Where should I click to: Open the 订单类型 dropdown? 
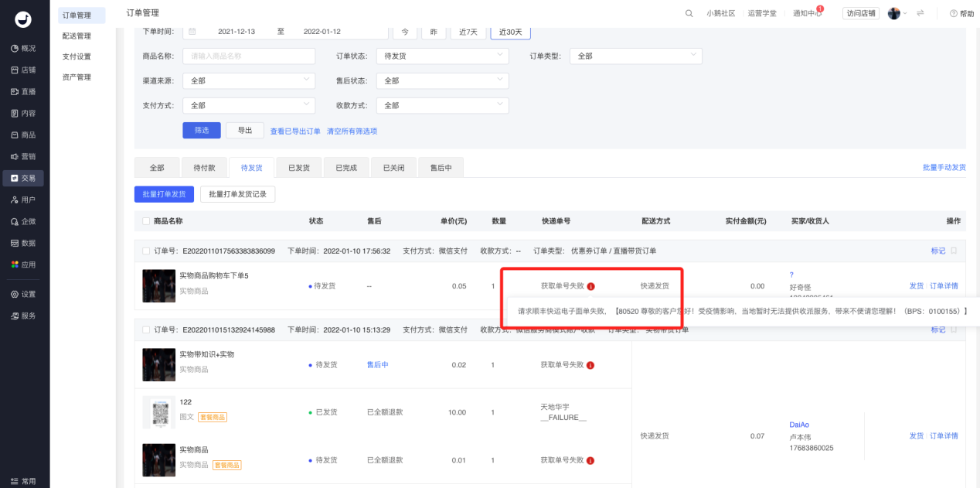click(636, 56)
